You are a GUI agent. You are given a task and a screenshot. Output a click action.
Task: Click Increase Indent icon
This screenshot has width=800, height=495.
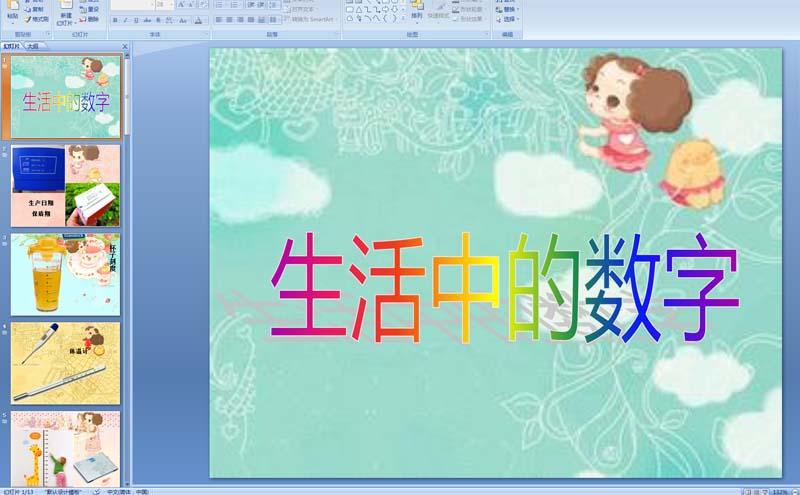click(x=262, y=5)
